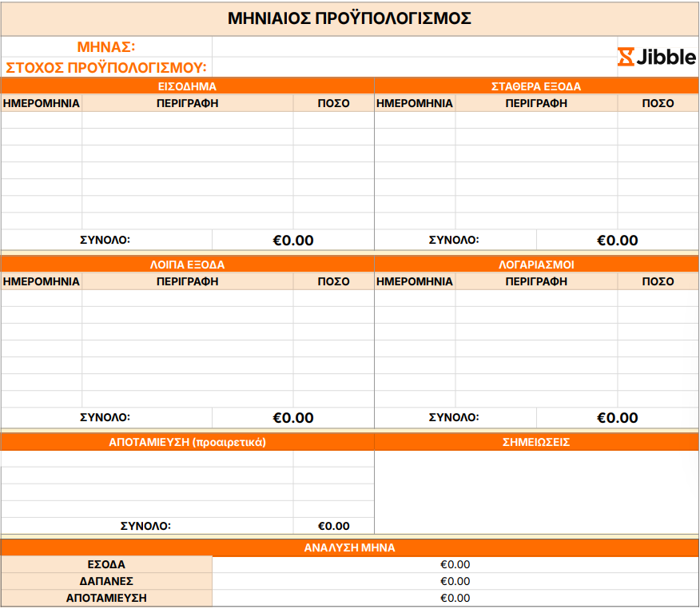Click the €0.00 value in the ΔΑΠΑΝΕΣ row
Viewport: 700px width, 609px height.
455,582
